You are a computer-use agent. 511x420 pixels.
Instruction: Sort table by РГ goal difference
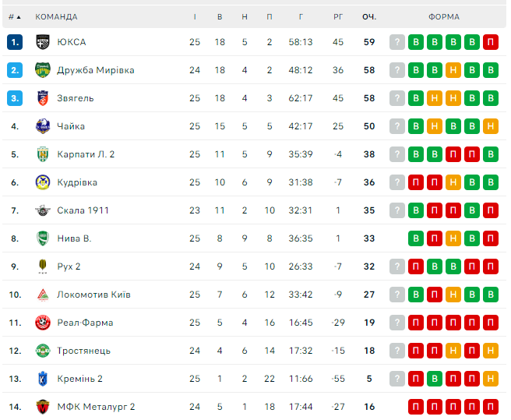[338, 16]
